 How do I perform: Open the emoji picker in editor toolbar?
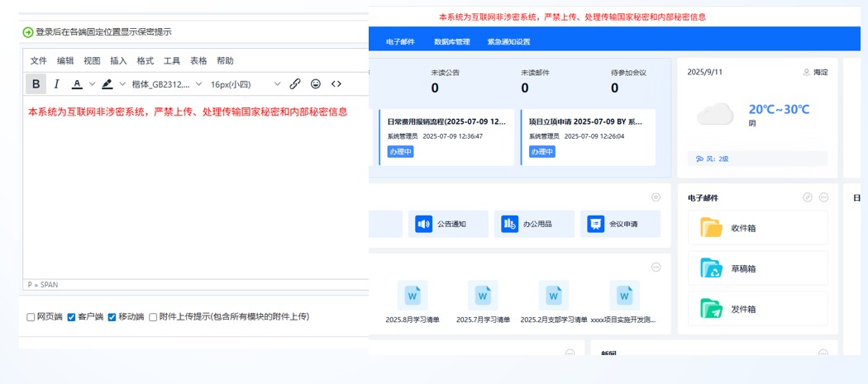coord(316,83)
